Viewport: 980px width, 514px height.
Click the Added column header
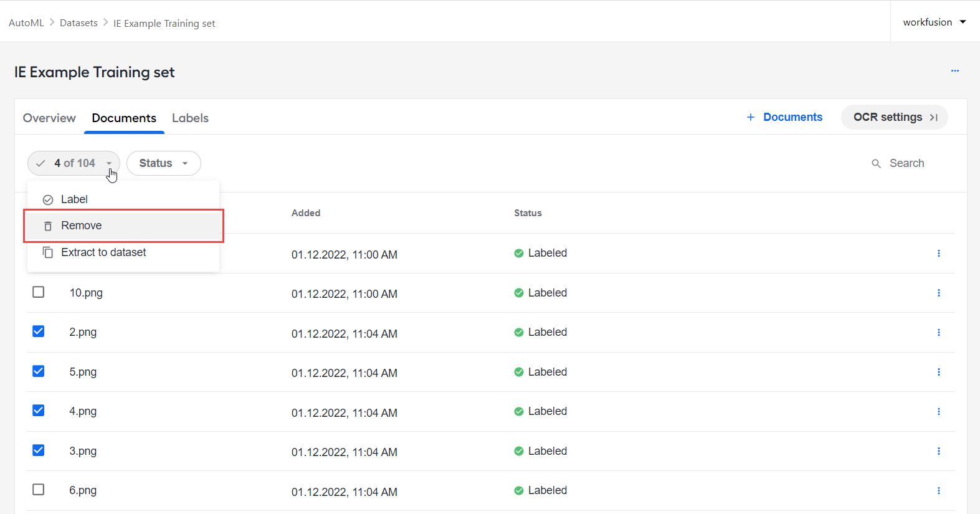tap(306, 213)
